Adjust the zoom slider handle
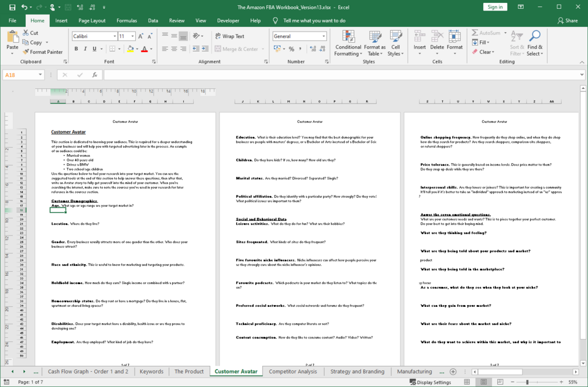This screenshot has width=588, height=387. (527, 382)
